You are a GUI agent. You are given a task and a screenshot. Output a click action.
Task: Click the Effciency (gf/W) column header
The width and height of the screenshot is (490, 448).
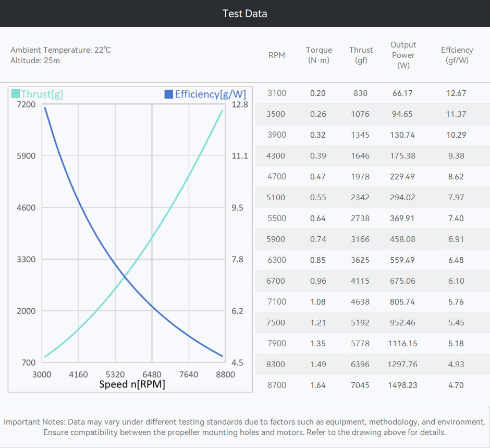tap(457, 55)
